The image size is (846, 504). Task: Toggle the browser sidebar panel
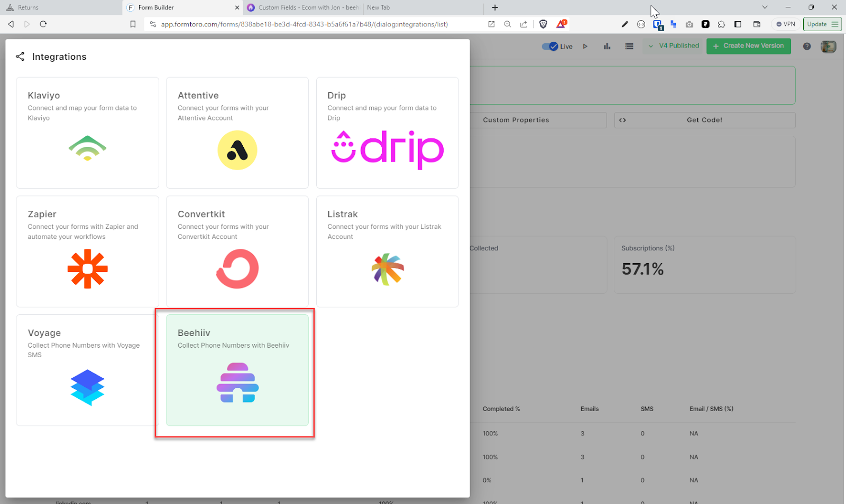(x=738, y=24)
